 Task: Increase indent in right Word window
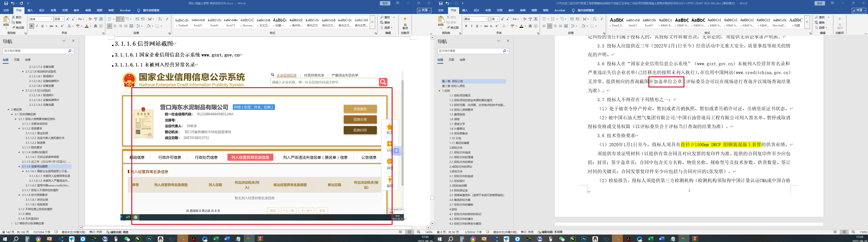(577, 19)
